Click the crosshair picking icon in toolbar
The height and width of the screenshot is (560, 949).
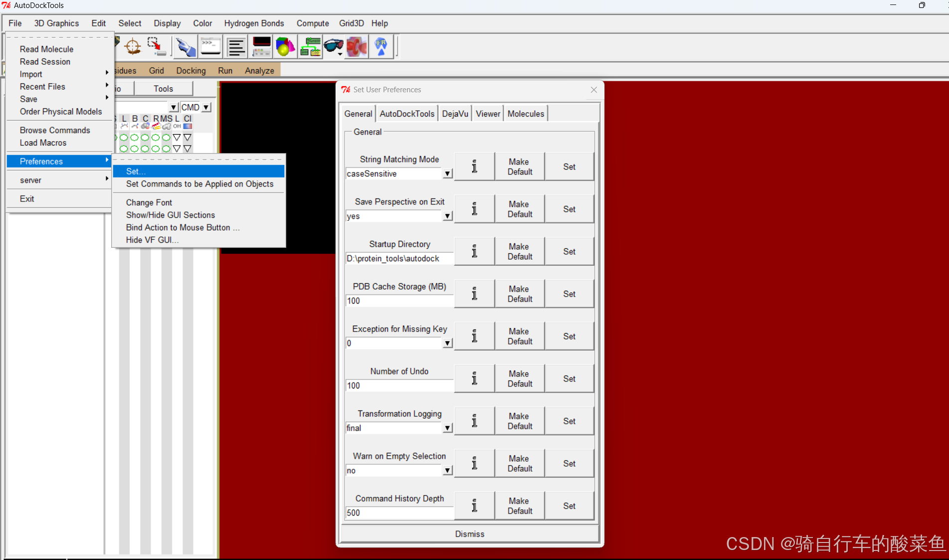pyautogui.click(x=133, y=47)
